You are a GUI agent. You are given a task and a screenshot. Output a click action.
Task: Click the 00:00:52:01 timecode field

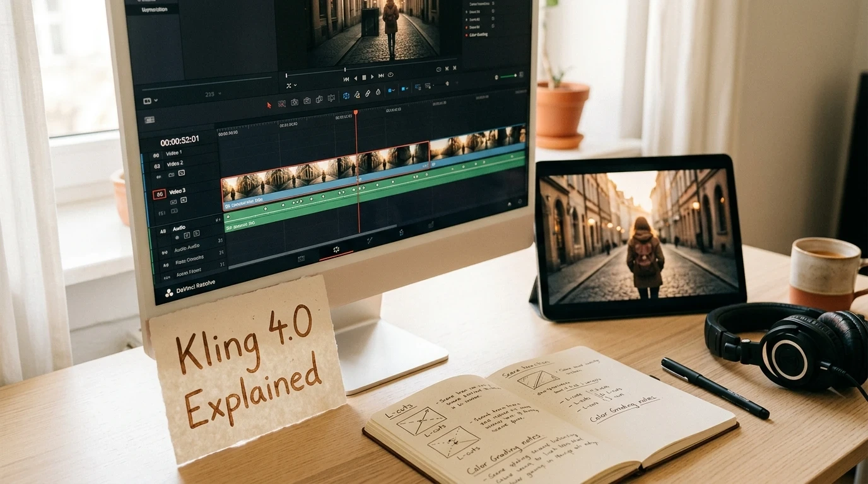pos(180,141)
